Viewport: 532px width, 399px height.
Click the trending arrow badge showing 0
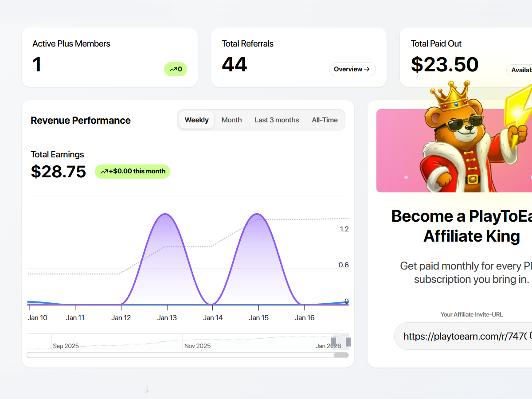pyautogui.click(x=176, y=69)
